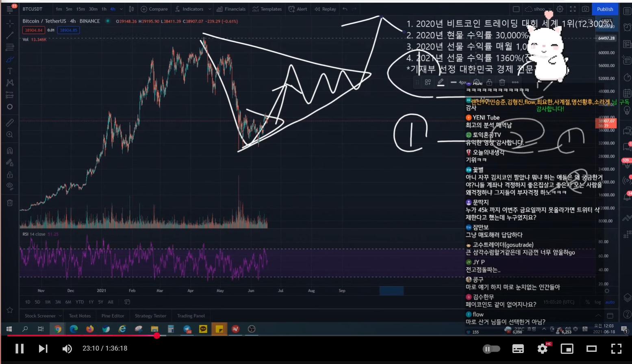Expand the Indicators favorites arrow
The height and width of the screenshot is (364, 632).
click(x=210, y=9)
